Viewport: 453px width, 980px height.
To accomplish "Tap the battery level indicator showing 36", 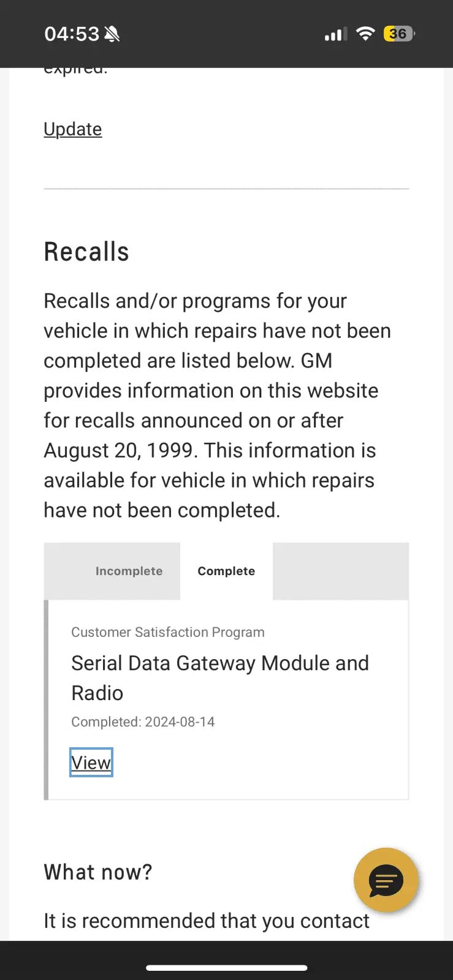I will pos(399,34).
